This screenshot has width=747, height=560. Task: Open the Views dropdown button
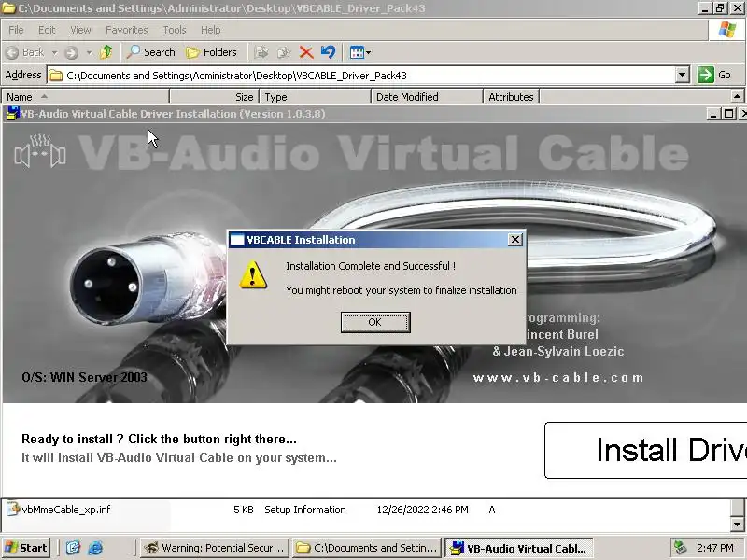tap(360, 52)
